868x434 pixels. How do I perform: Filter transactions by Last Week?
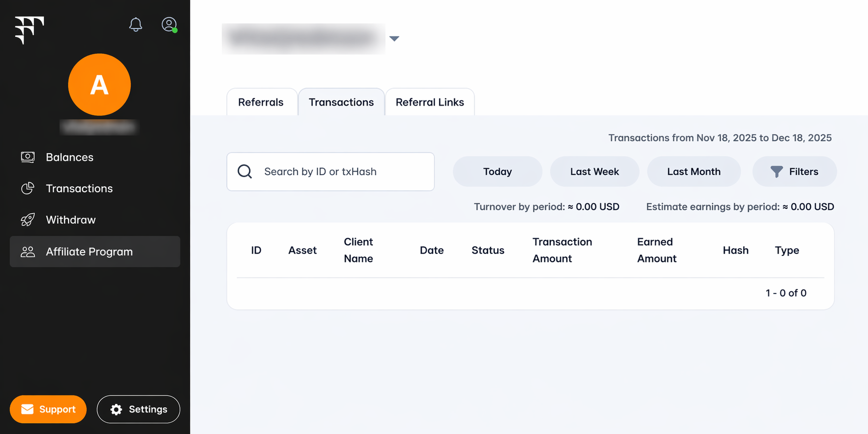(594, 171)
